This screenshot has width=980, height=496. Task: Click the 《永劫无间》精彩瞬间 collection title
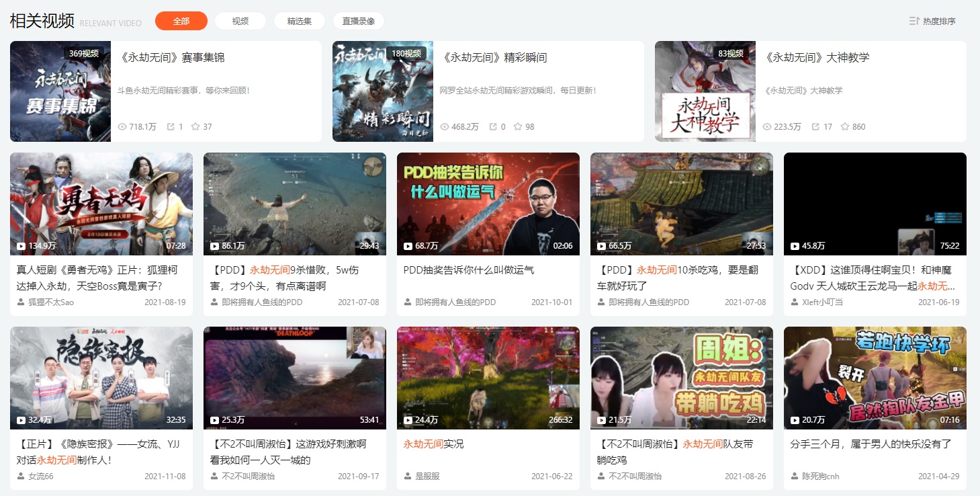click(493, 58)
